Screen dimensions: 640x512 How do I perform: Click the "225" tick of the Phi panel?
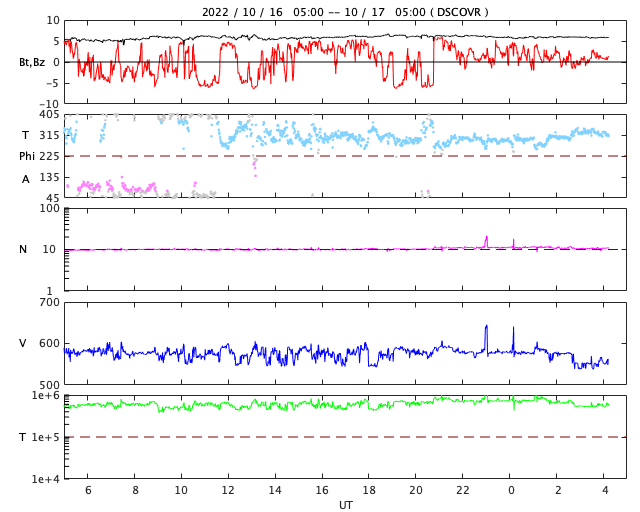click(x=49, y=156)
